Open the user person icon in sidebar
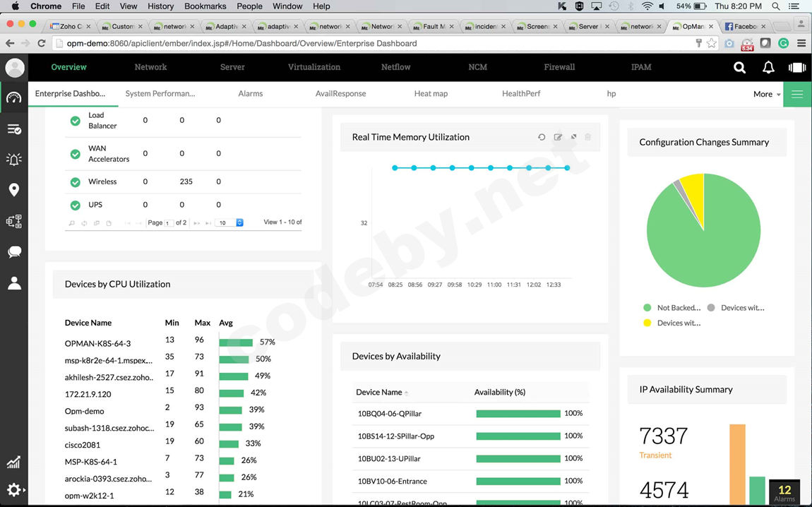Screen dimensions: 812x507 [14, 282]
